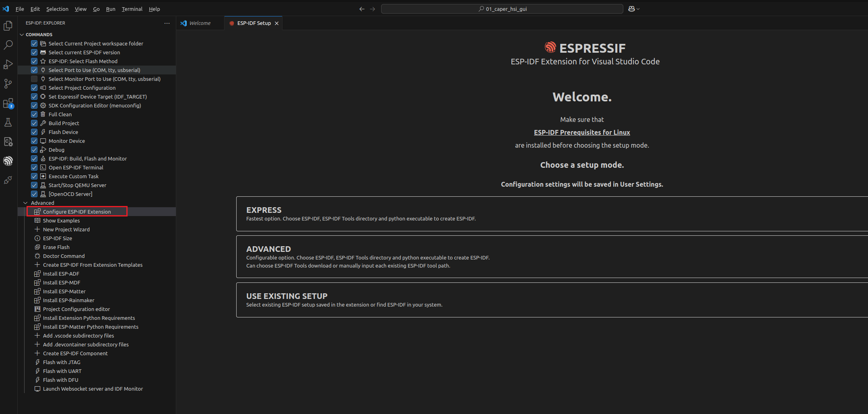This screenshot has height=414, width=868.
Task: Toggle checkbox for Select Current Project workspace folder
Action: (x=34, y=43)
